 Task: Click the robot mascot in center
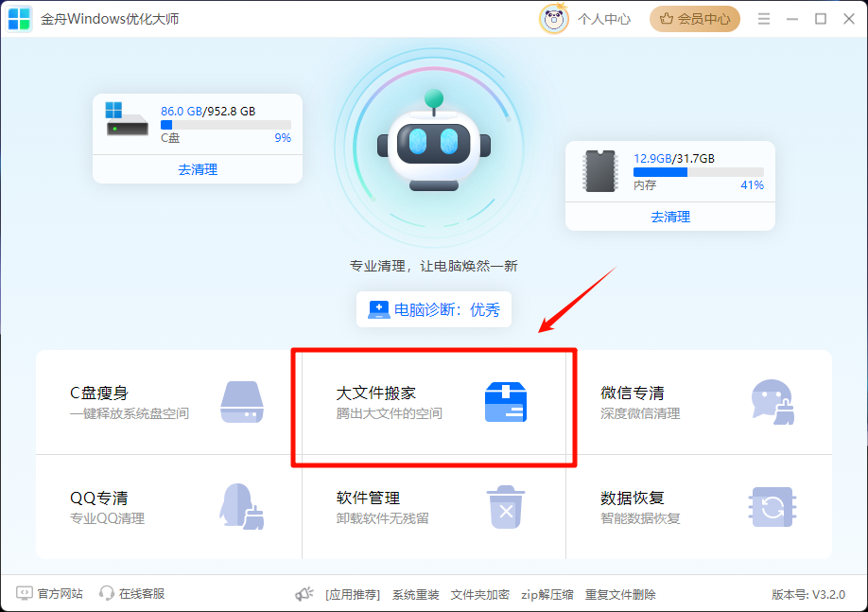434,141
